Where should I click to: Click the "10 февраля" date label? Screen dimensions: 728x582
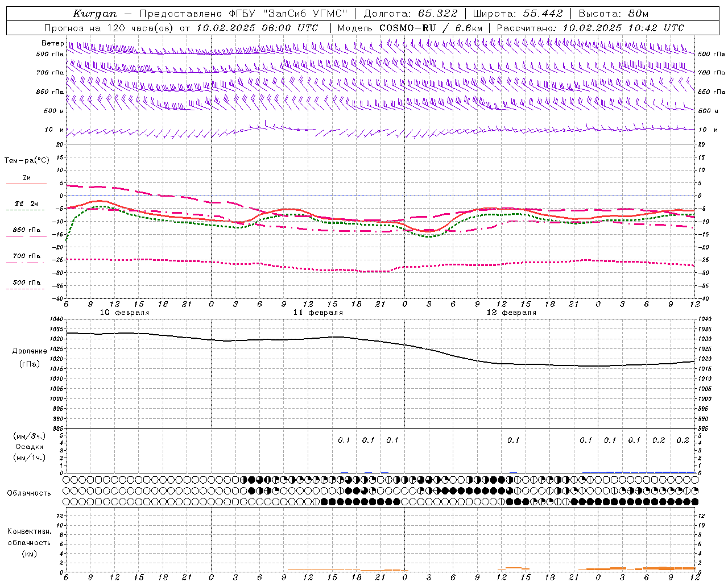tap(125, 313)
